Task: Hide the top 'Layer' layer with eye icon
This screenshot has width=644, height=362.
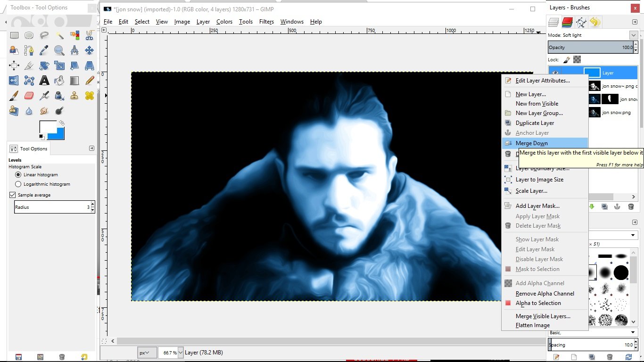Action: [555, 73]
